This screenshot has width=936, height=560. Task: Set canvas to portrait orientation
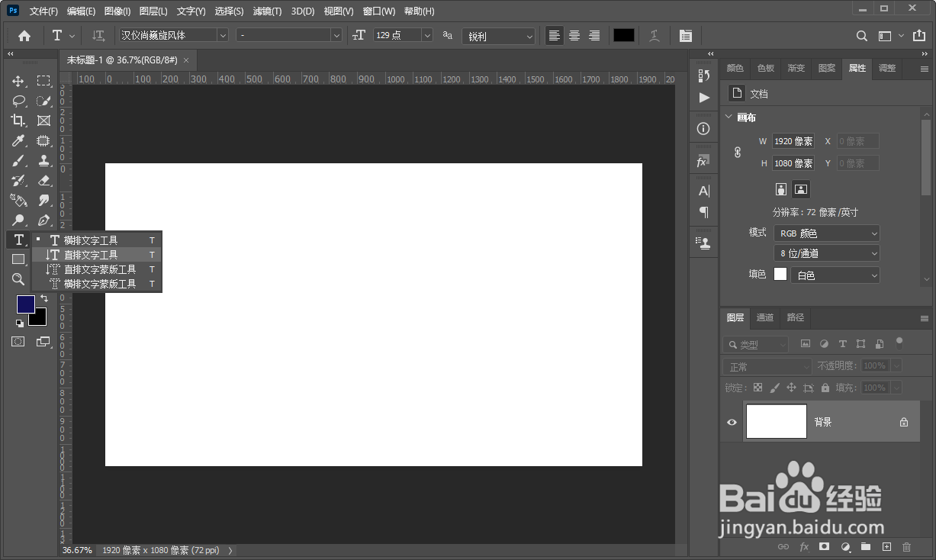click(781, 189)
